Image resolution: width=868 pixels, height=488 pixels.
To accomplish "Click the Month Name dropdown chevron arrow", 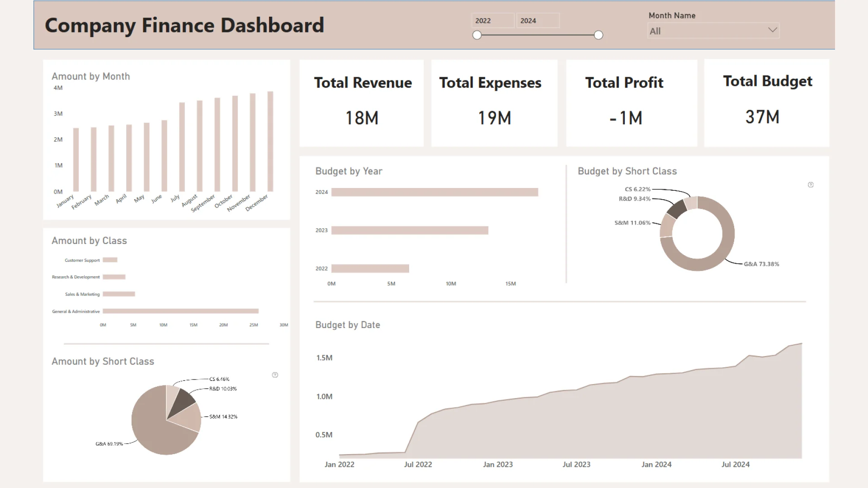I will (x=772, y=30).
